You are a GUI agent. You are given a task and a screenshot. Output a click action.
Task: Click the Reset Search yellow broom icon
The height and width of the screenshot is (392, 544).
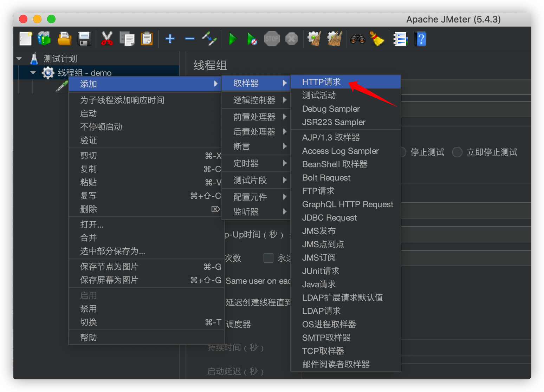coord(377,39)
